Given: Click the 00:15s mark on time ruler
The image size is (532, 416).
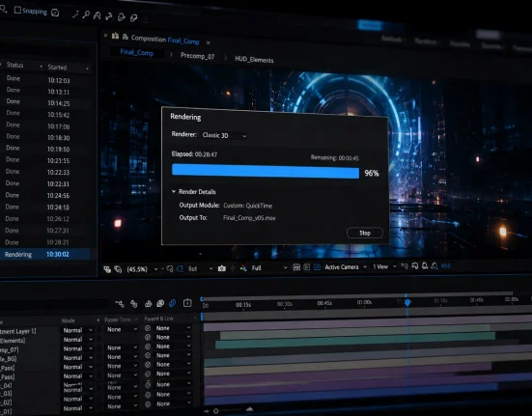Looking at the screenshot, I should (x=243, y=305).
